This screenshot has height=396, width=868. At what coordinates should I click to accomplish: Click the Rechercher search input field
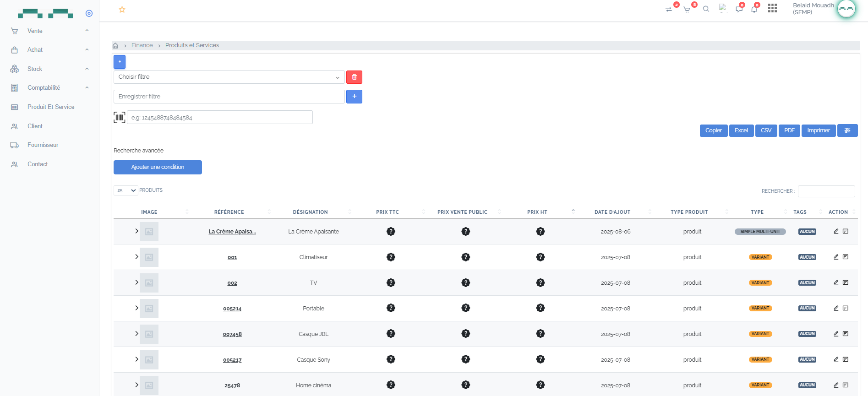click(x=826, y=191)
